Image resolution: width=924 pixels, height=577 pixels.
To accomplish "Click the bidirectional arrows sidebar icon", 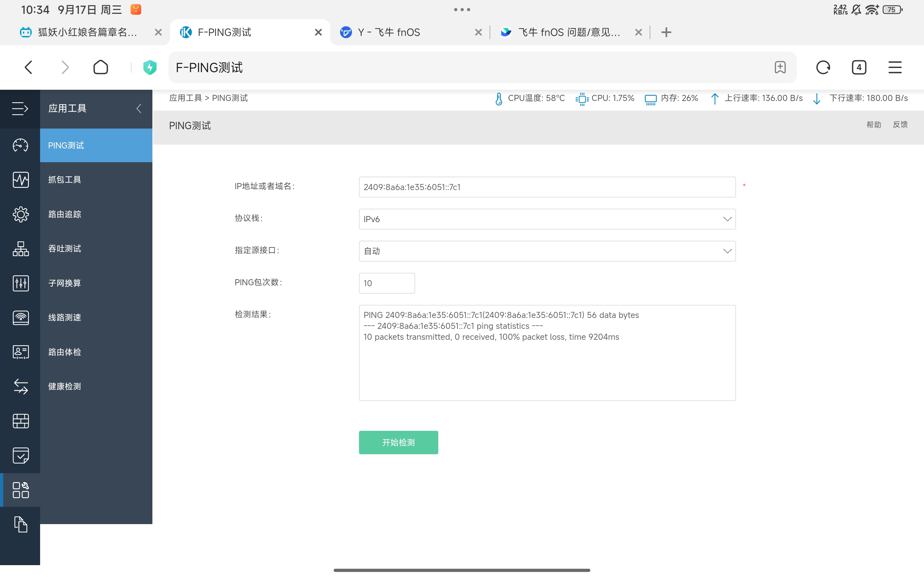I will tap(20, 387).
